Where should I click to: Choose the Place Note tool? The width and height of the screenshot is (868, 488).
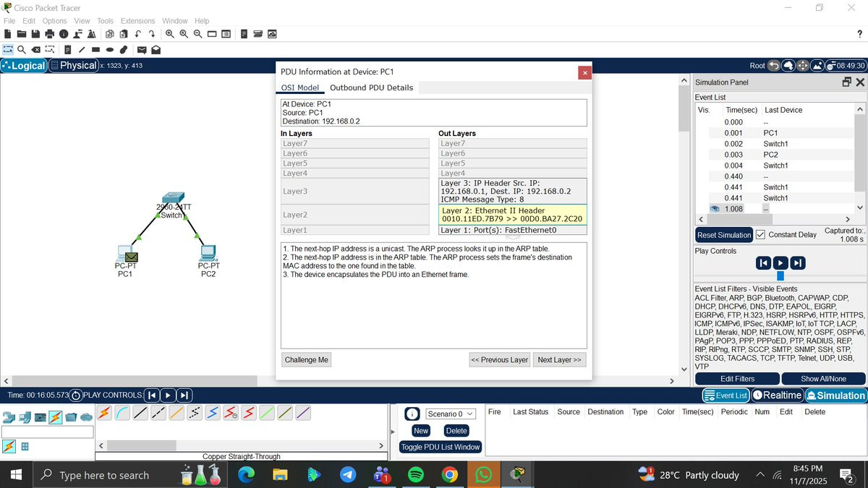(x=67, y=50)
